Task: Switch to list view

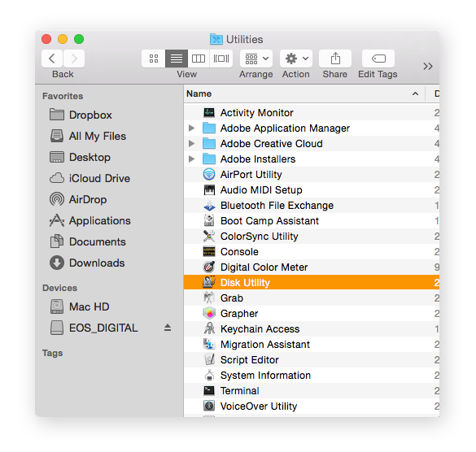Action: point(177,59)
